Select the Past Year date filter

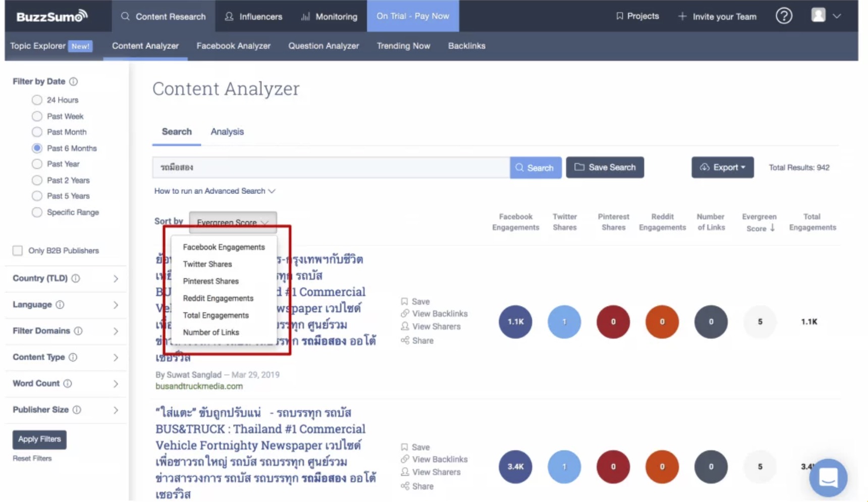click(37, 164)
